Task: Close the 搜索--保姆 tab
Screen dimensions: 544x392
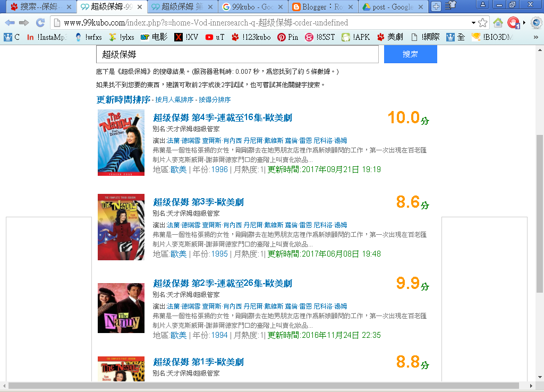Action: click(x=69, y=7)
